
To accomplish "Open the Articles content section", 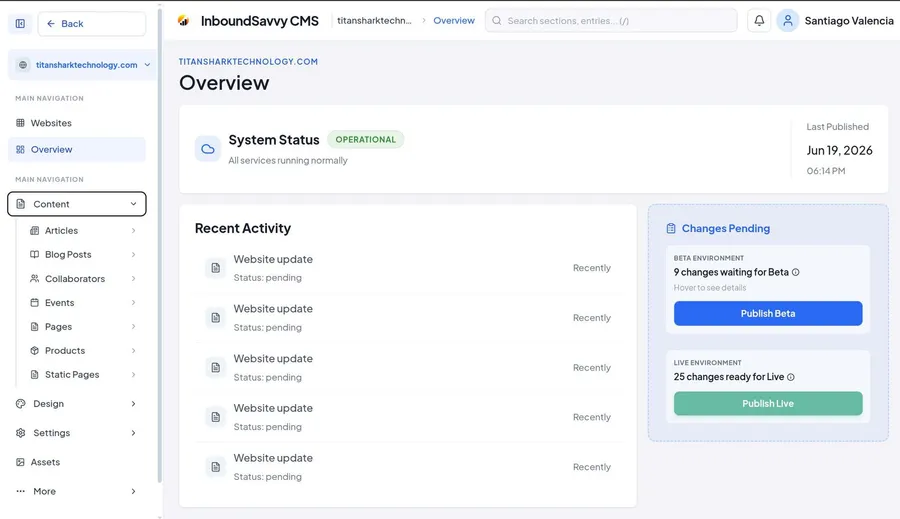I will pyautogui.click(x=83, y=230).
